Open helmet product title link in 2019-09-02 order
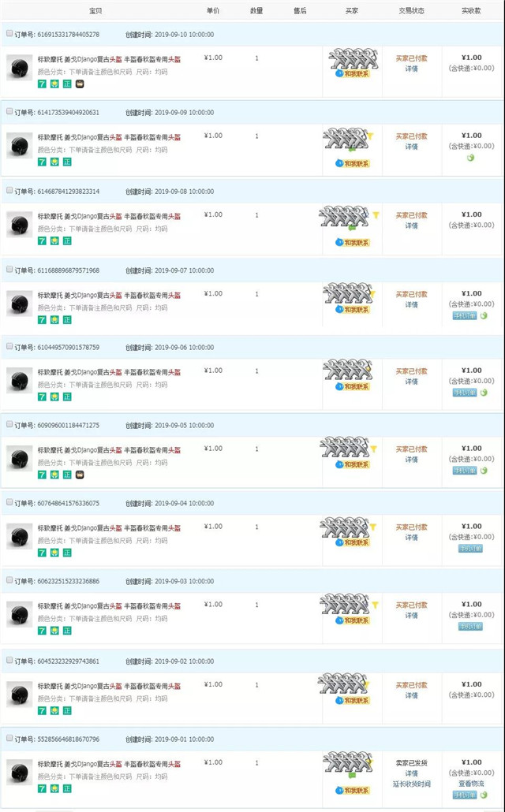Image resolution: width=505 pixels, height=812 pixels. 110,686
